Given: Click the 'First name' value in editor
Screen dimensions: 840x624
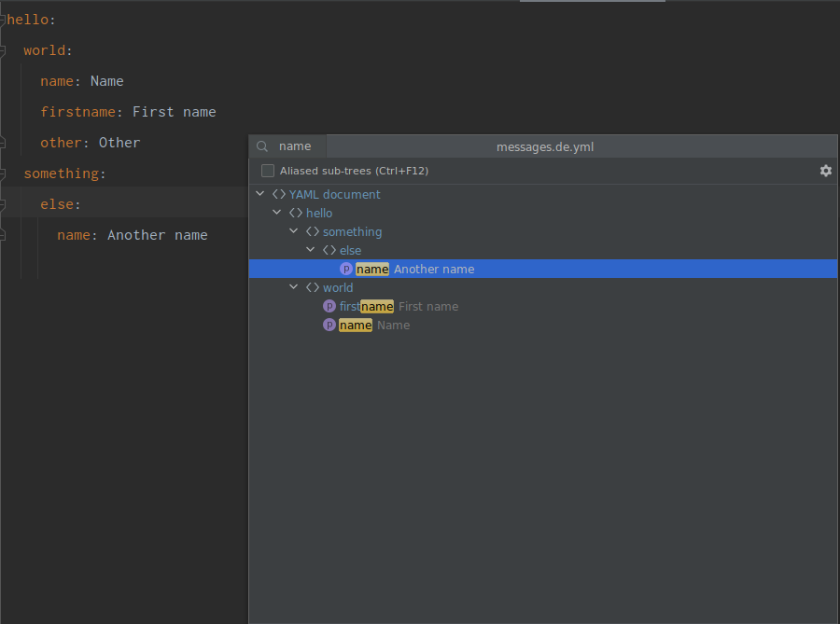Looking at the screenshot, I should [175, 112].
